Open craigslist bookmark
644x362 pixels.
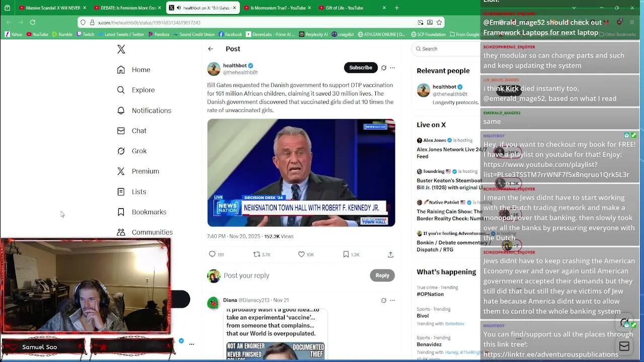tap(343, 35)
